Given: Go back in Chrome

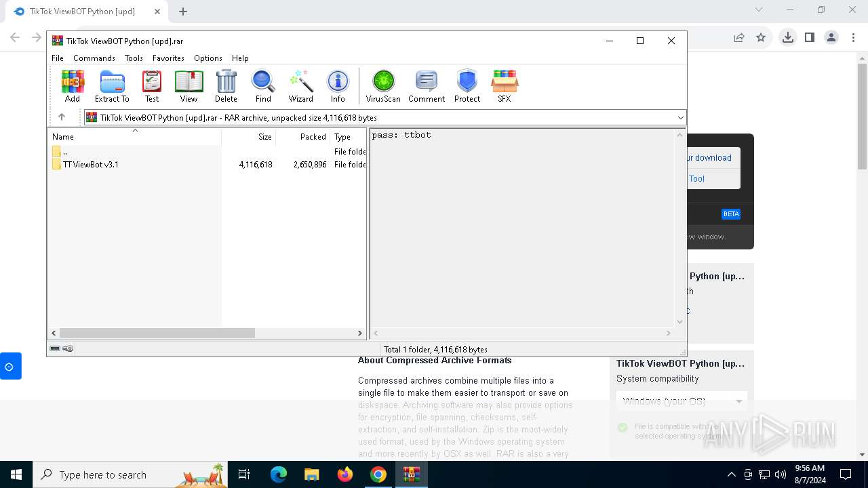Looking at the screenshot, I should tap(15, 37).
